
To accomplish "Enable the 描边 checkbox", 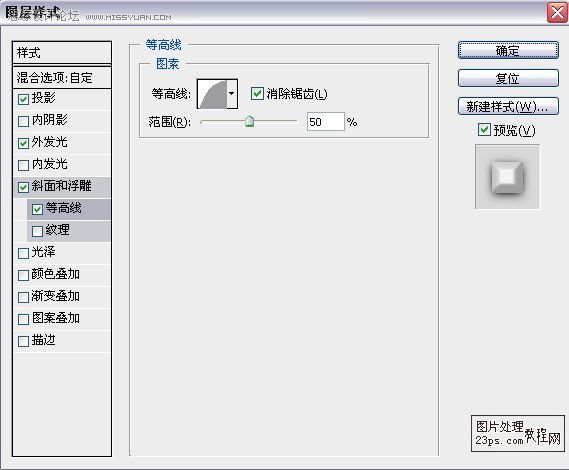I will coord(23,341).
